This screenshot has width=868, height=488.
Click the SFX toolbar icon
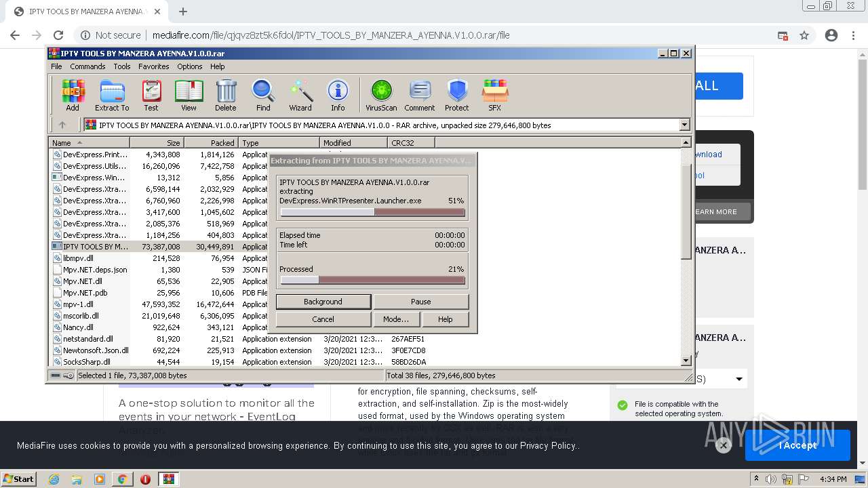click(x=495, y=95)
